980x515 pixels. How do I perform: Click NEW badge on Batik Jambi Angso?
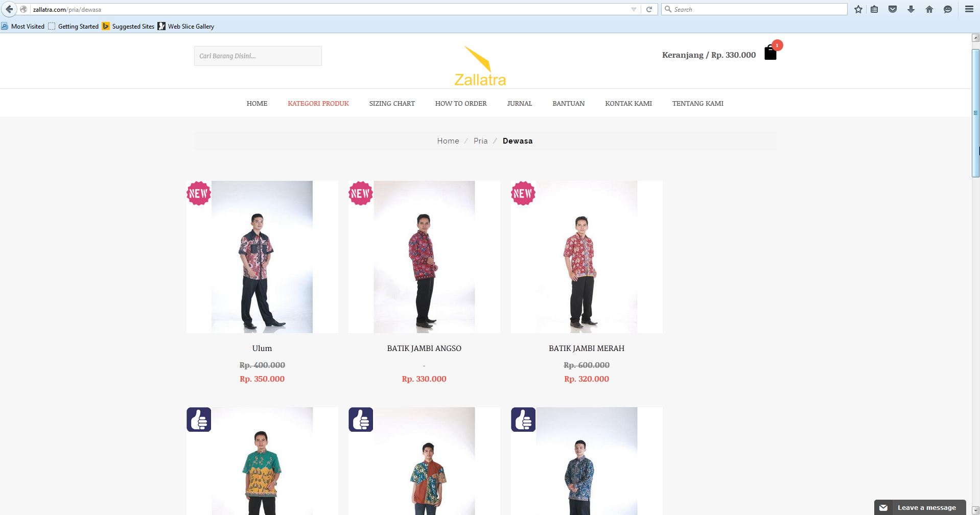pyautogui.click(x=361, y=194)
